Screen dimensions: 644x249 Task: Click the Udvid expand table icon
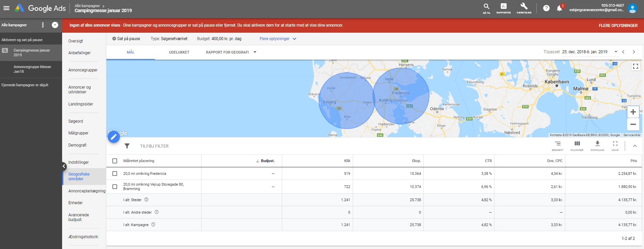point(615,146)
